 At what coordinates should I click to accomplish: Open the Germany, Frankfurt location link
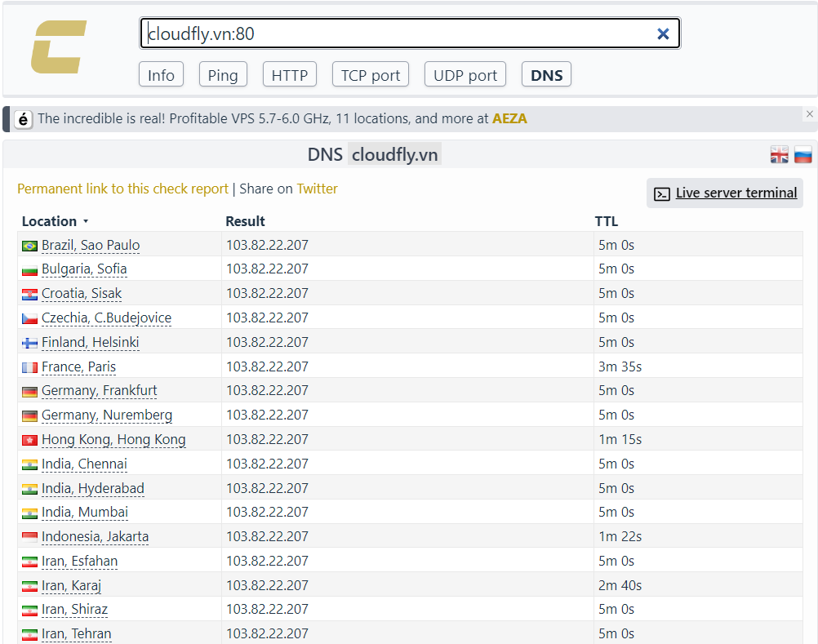point(99,391)
